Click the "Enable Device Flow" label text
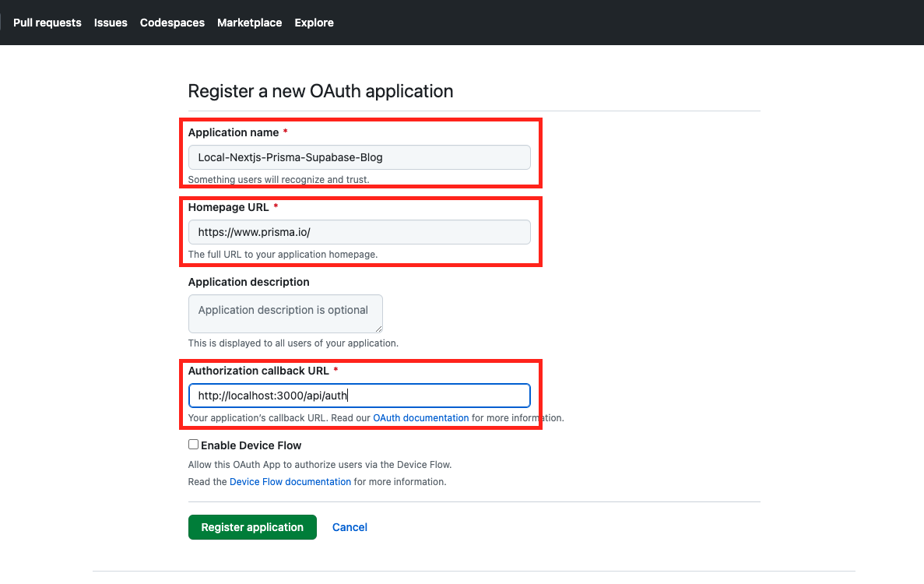The image size is (924, 584). click(x=251, y=445)
